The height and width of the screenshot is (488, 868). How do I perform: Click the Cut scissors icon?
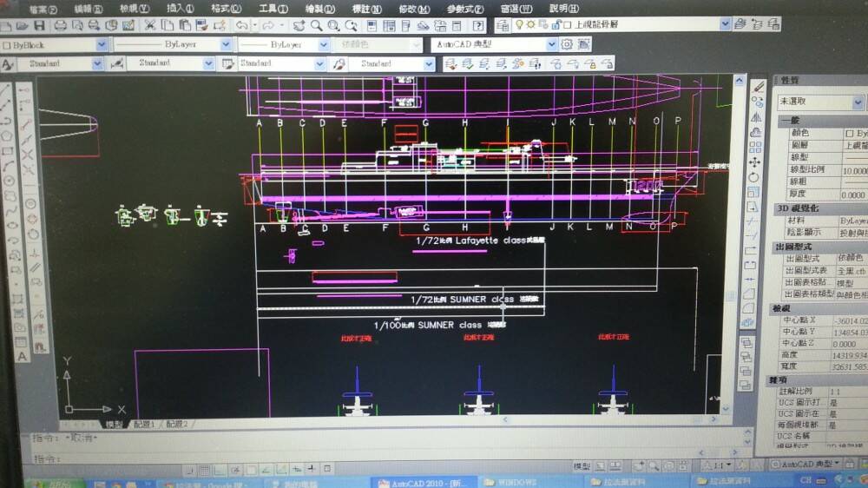(150, 26)
